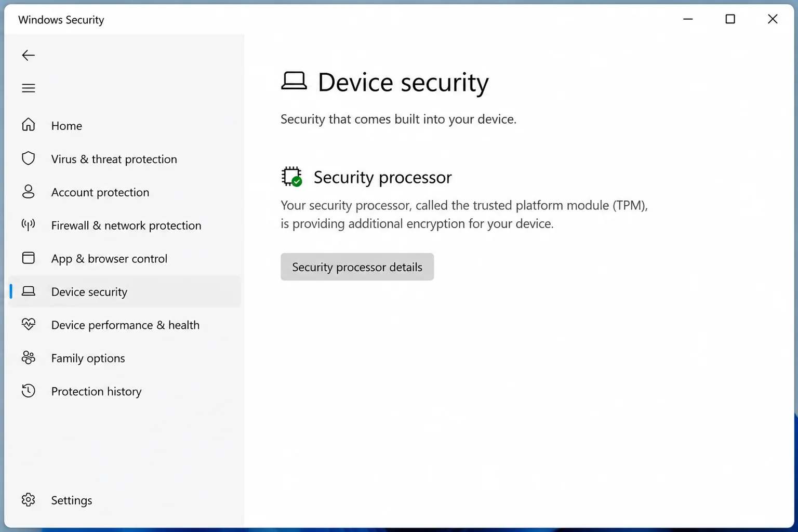
Task: Click the Firewall network antenna icon
Action: pos(29,224)
